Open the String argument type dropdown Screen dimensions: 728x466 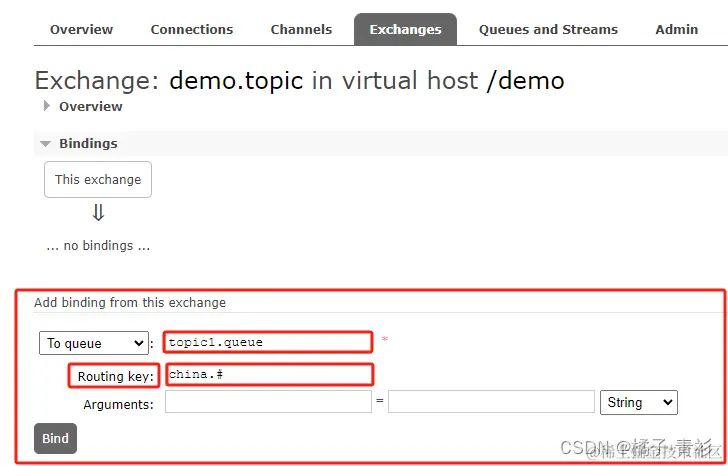(x=639, y=402)
